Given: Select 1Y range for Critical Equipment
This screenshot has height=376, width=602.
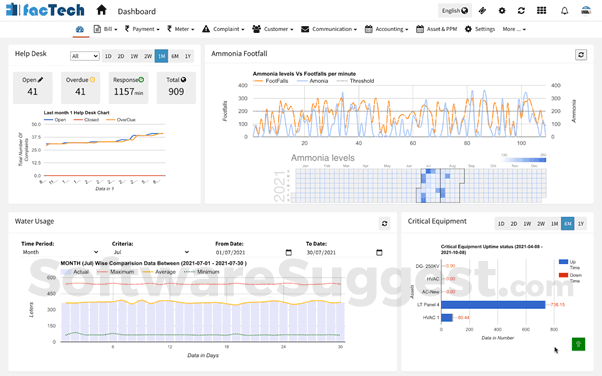Looking at the screenshot, I should (581, 224).
